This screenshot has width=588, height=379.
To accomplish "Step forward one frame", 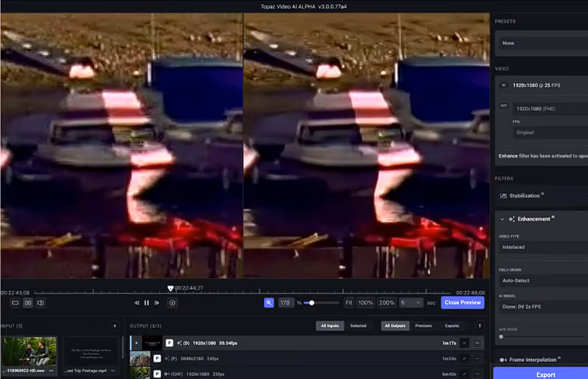I will pos(157,303).
